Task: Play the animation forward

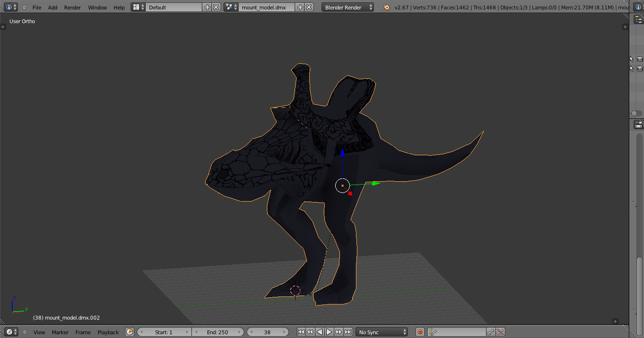Action: (x=329, y=332)
